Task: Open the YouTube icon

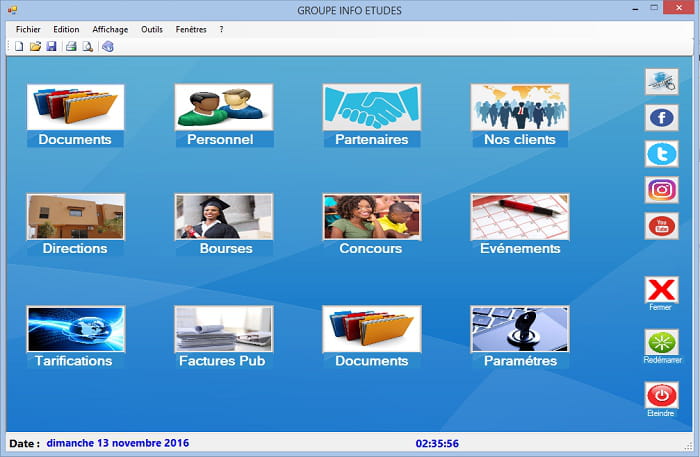Action: click(x=662, y=226)
